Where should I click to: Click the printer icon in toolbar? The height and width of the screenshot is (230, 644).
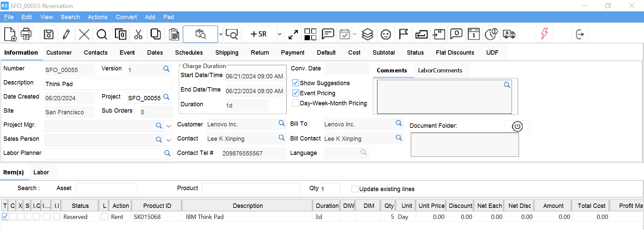tap(26, 34)
